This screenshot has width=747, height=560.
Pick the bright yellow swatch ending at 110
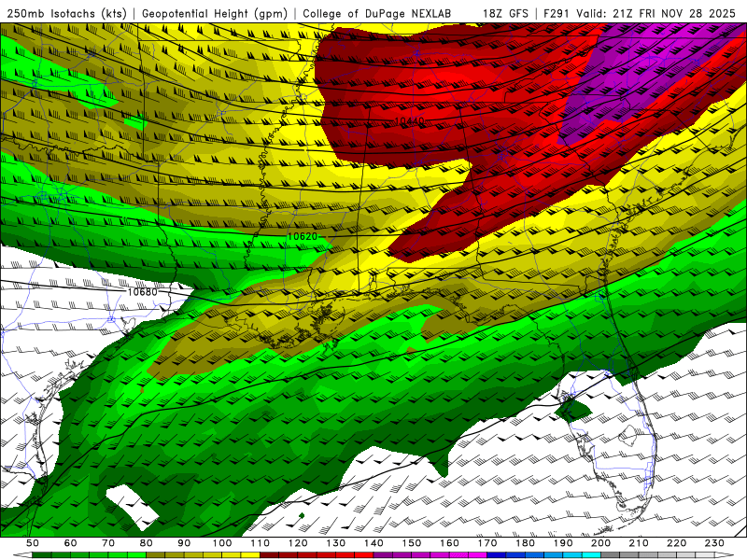[250, 555]
